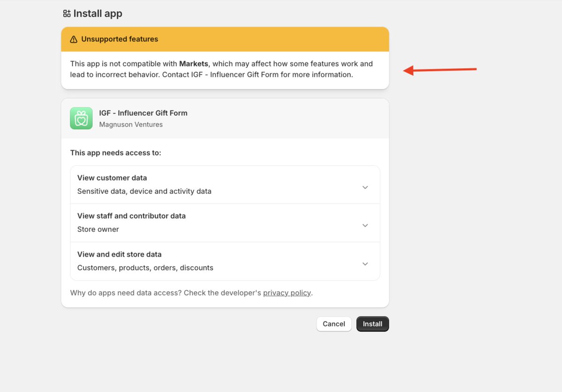
Task: Click the Install button
Action: point(372,324)
